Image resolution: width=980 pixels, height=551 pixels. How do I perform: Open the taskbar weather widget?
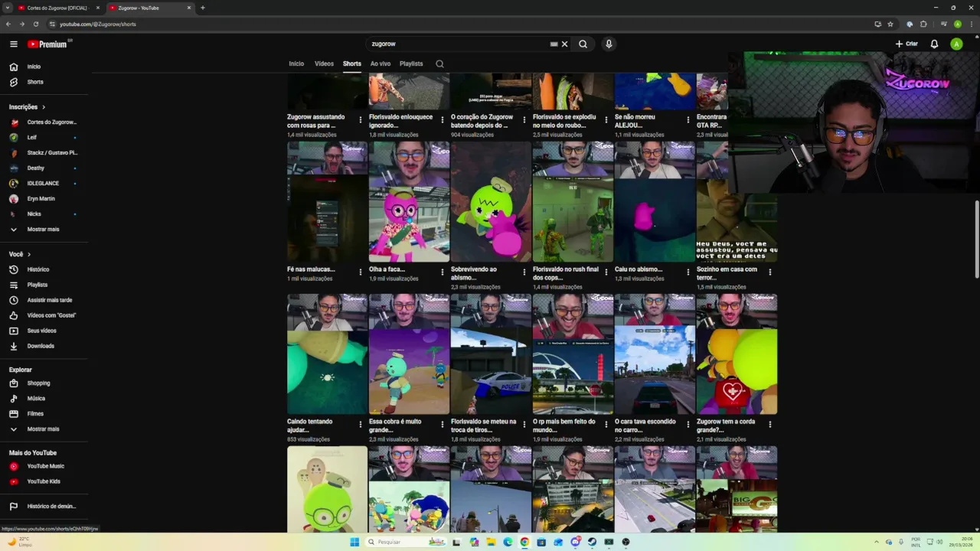pos(21,542)
